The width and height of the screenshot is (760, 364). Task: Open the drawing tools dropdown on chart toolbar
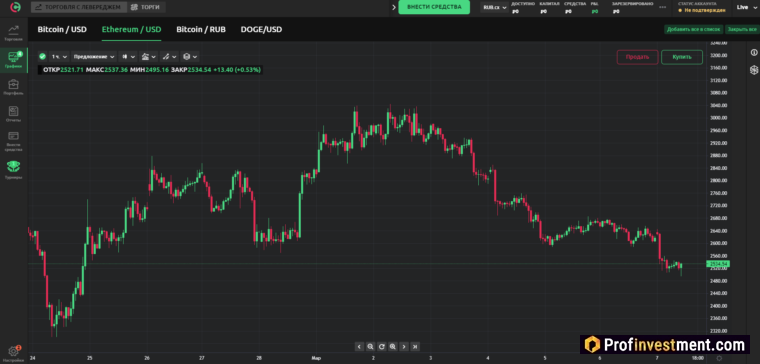click(169, 56)
